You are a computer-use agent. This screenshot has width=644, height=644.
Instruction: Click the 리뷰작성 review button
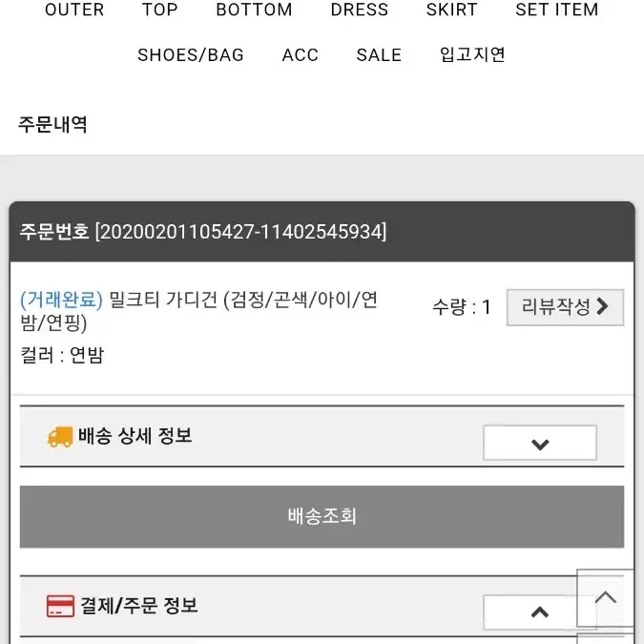pyautogui.click(x=565, y=307)
